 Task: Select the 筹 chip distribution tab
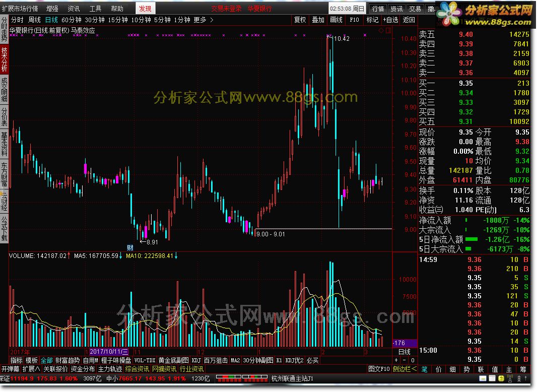(x=523, y=369)
